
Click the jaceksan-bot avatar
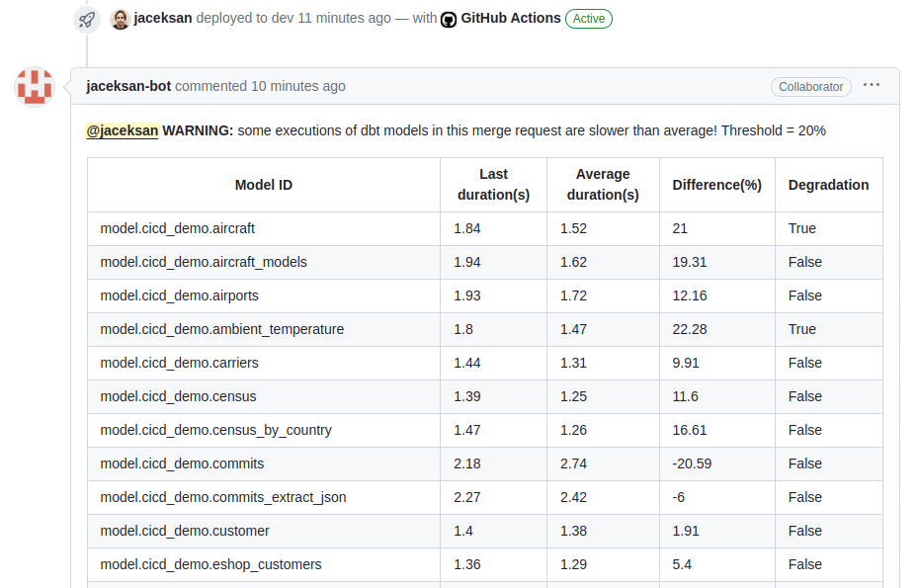[34, 86]
